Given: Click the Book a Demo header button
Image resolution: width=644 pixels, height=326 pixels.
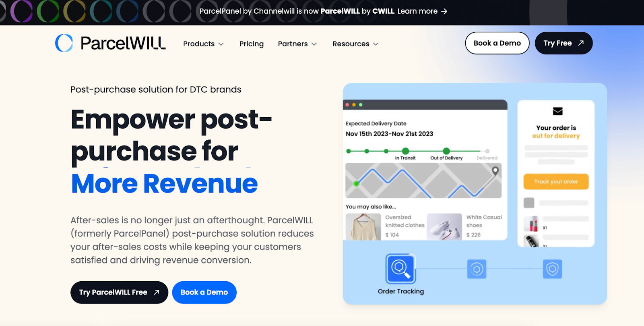Looking at the screenshot, I should tap(497, 43).
